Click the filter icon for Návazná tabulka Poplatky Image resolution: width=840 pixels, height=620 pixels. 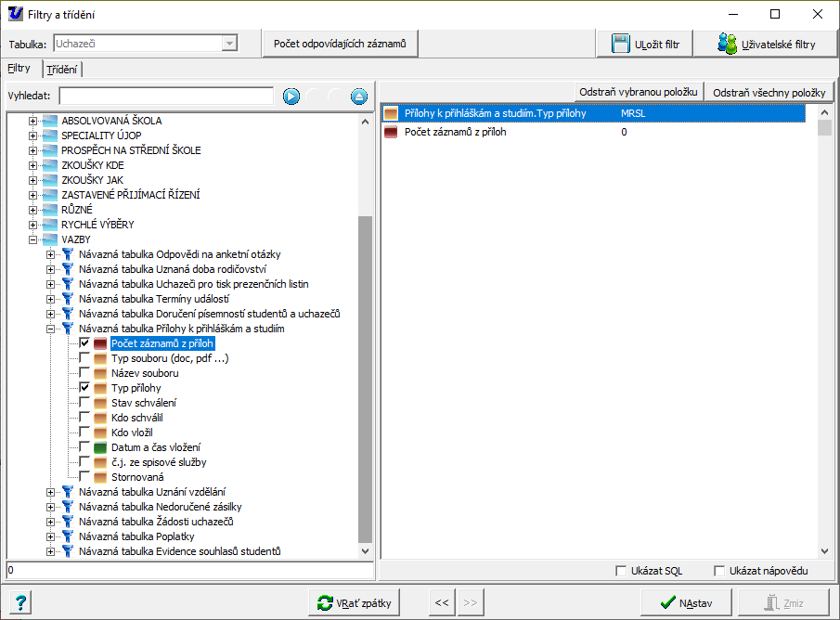tap(67, 536)
